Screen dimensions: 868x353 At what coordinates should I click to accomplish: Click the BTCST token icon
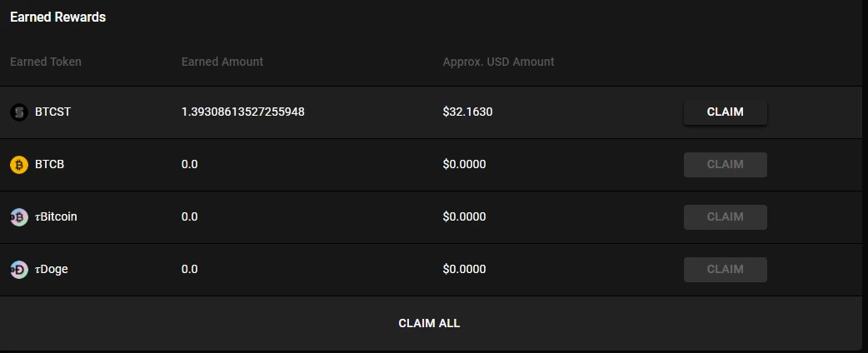19,112
